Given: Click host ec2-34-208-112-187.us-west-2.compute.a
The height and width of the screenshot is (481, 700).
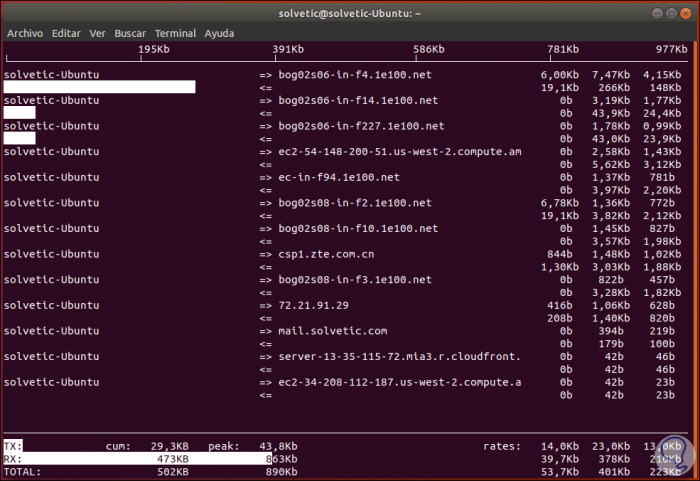Looking at the screenshot, I should tap(400, 382).
